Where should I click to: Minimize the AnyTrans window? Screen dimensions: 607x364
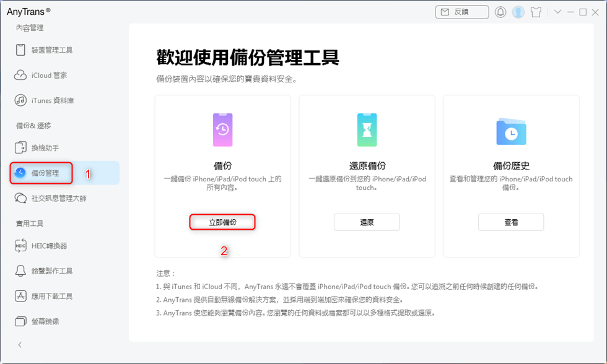[570, 12]
